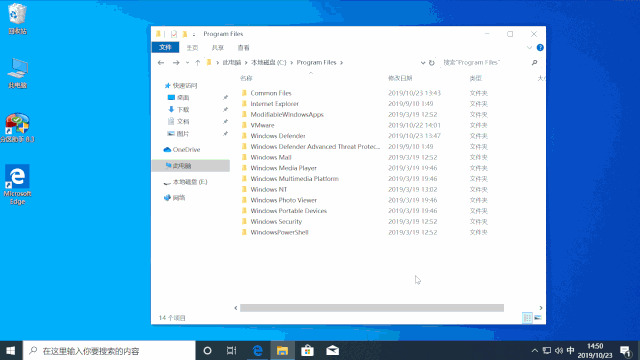Toggle the Chinese IME indicator in tray
This screenshot has height=360, width=640.
(x=571, y=351)
